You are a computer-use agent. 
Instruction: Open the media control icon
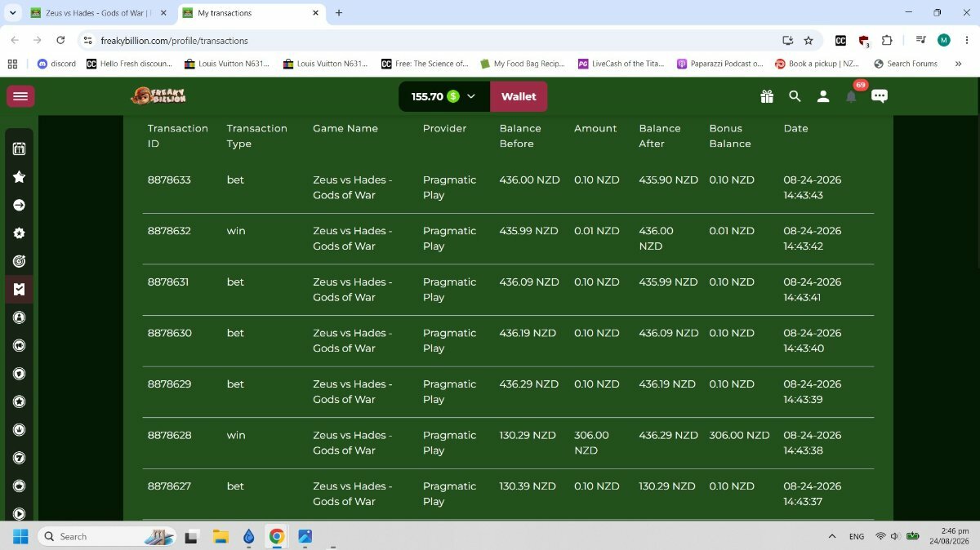click(920, 40)
